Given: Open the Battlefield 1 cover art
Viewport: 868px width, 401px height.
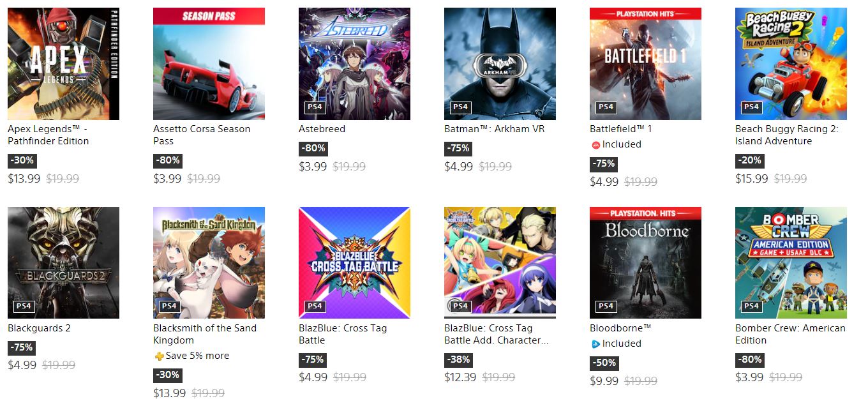Looking at the screenshot, I should point(645,64).
